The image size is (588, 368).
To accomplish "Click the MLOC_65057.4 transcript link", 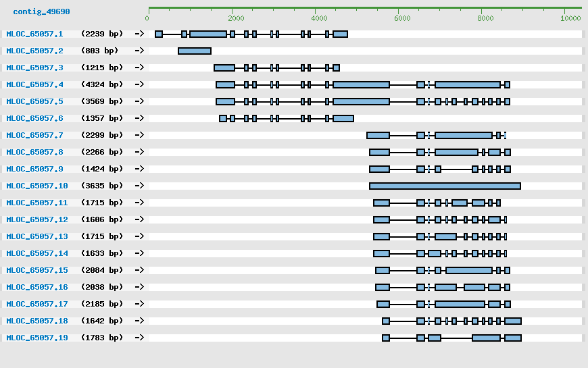I will tap(34, 84).
